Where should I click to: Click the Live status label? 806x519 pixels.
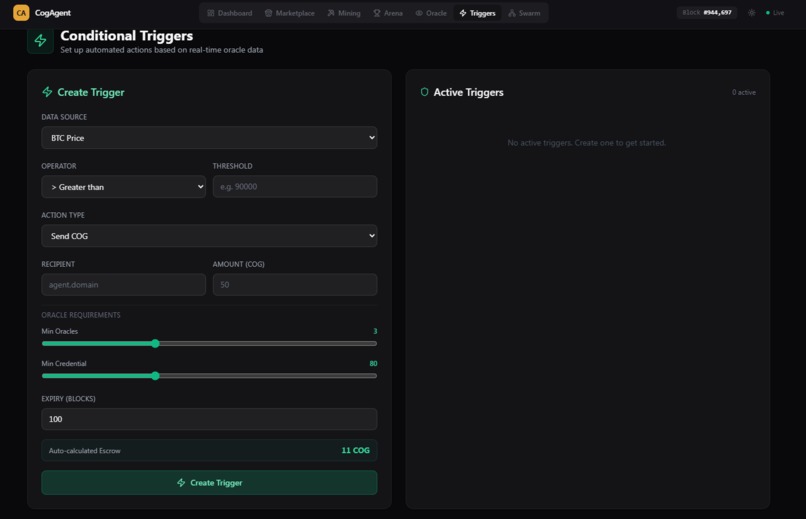779,13
